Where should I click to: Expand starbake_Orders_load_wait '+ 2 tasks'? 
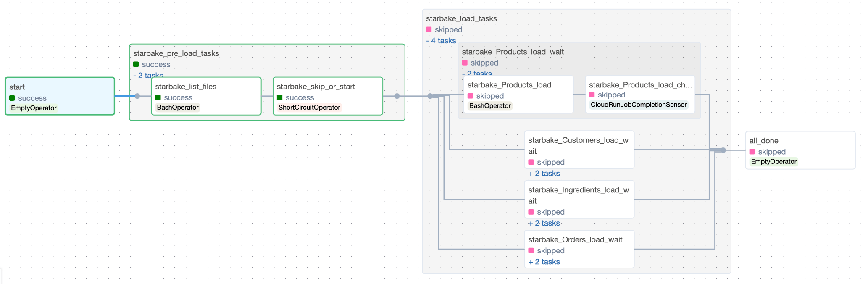(x=544, y=262)
